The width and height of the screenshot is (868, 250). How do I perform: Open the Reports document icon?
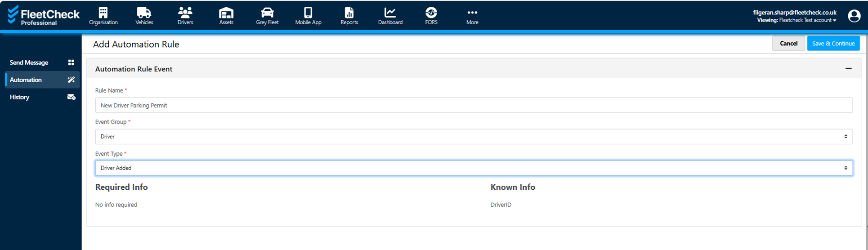[x=349, y=13]
